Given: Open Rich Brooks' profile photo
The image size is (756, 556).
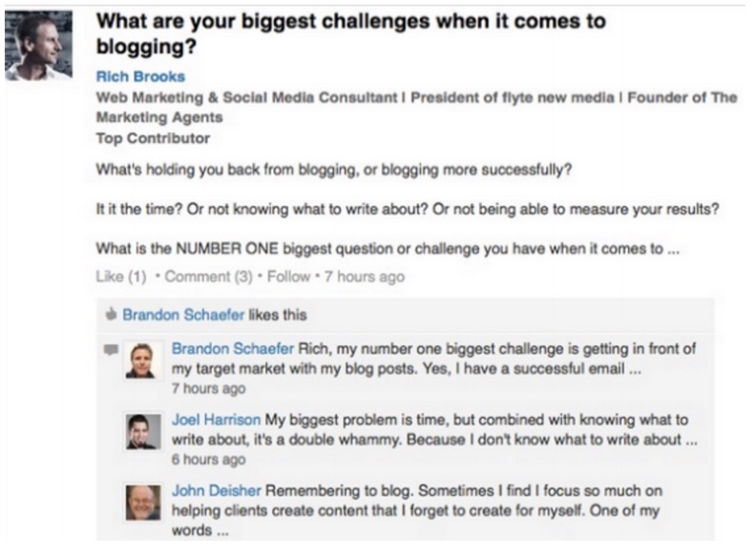Looking at the screenshot, I should click(x=38, y=45).
